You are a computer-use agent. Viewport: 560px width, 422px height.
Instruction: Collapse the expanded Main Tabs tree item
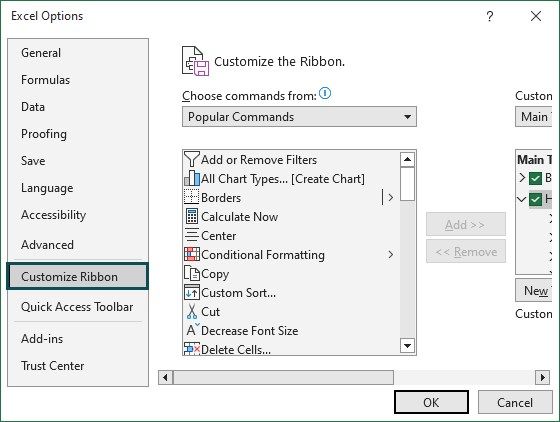click(522, 199)
